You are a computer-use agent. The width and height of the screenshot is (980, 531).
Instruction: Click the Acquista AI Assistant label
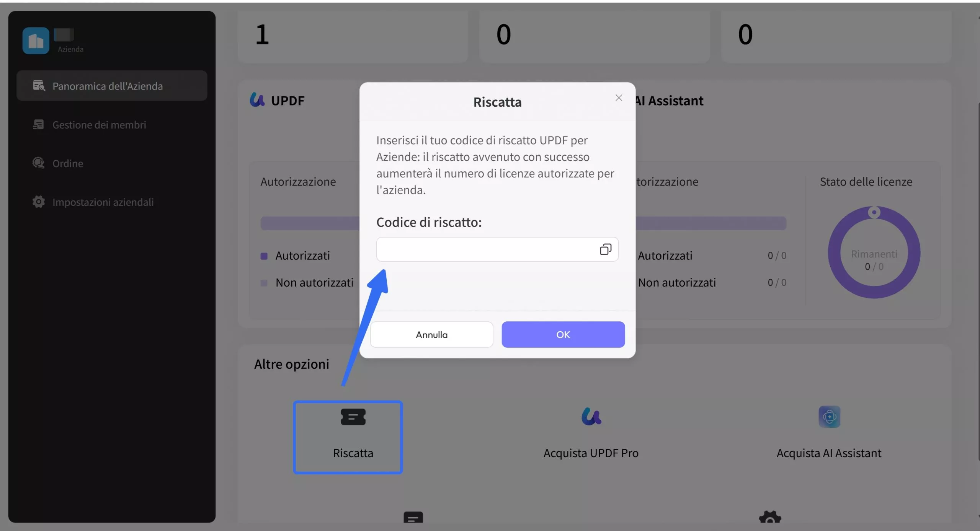coord(829,453)
